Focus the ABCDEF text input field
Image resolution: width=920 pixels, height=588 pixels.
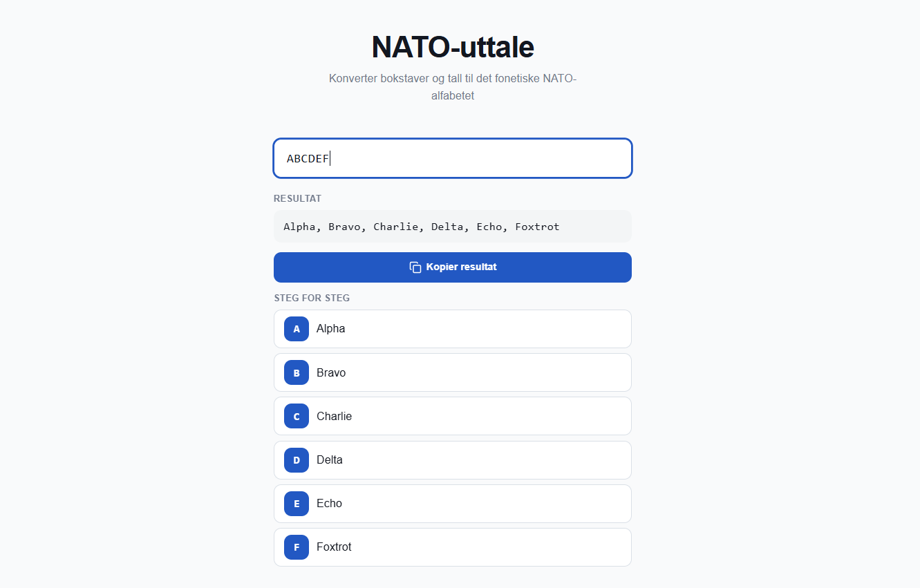[453, 158]
